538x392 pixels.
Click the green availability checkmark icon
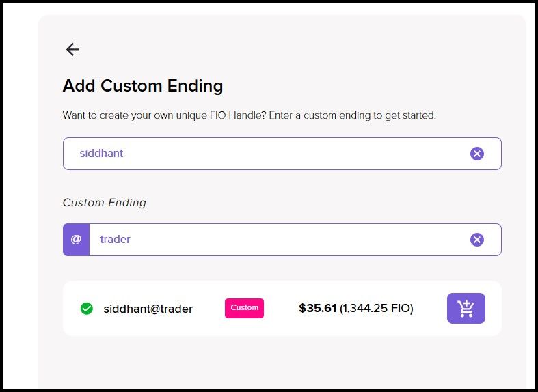coord(86,309)
